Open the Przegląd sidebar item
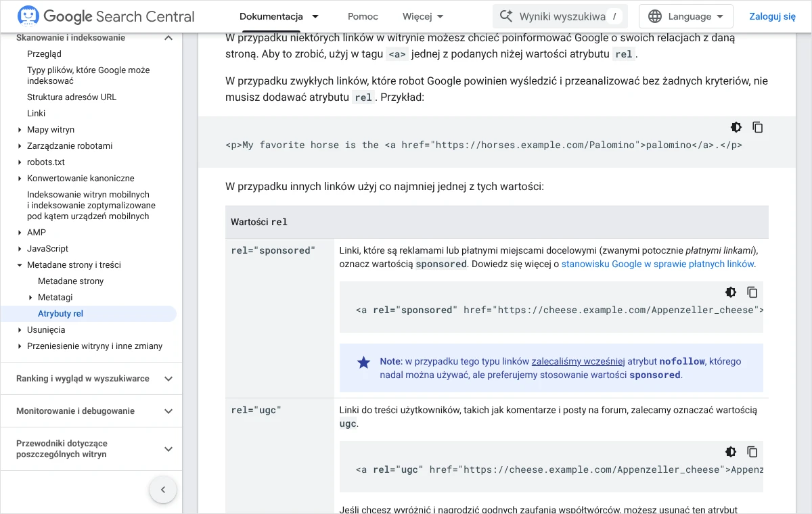Image resolution: width=812 pixels, height=514 pixels. 44,54
